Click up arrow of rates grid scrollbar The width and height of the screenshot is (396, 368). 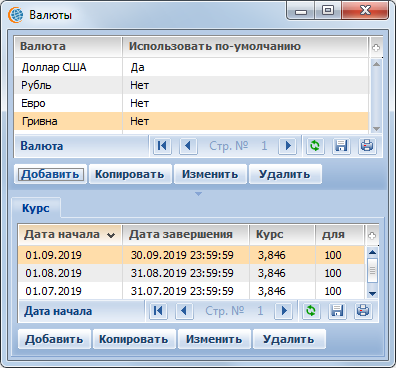tap(372, 252)
